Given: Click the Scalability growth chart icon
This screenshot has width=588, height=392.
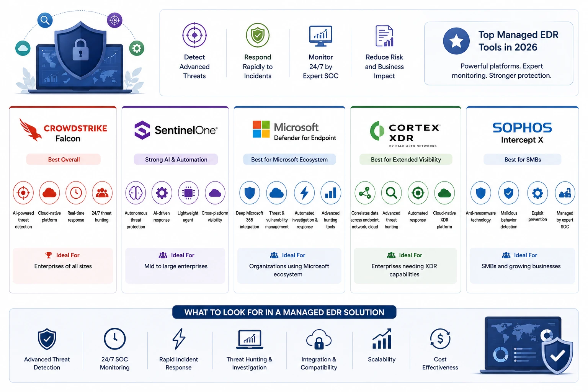Looking at the screenshot, I should point(382,339).
